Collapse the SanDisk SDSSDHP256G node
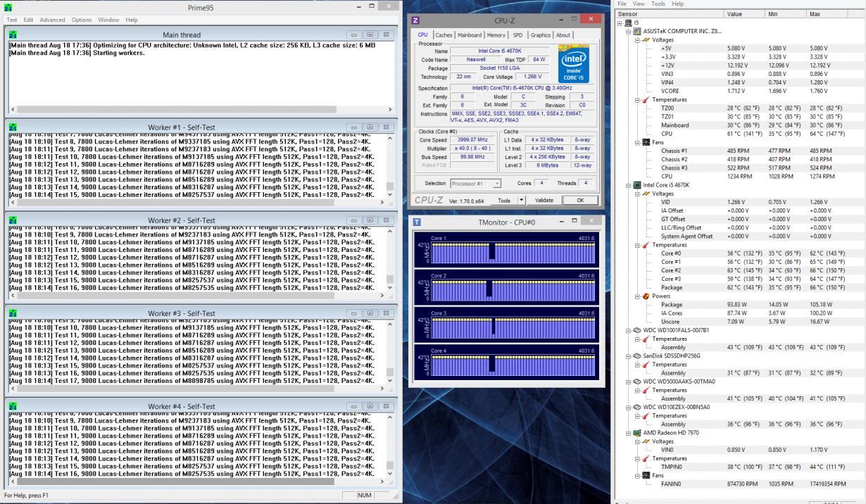Screen dimensions: 866x504 coord(628,355)
